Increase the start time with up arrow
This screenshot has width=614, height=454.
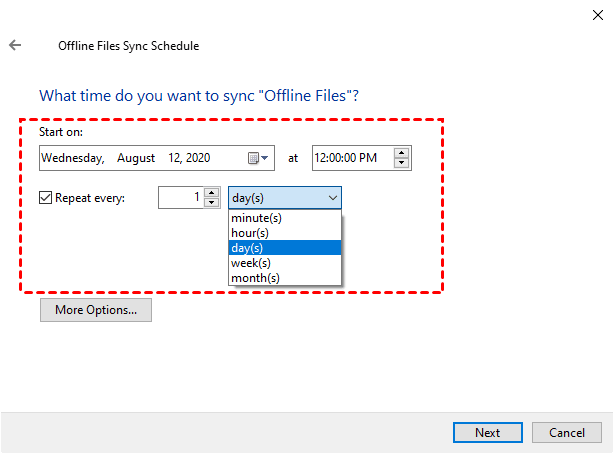(x=401, y=153)
